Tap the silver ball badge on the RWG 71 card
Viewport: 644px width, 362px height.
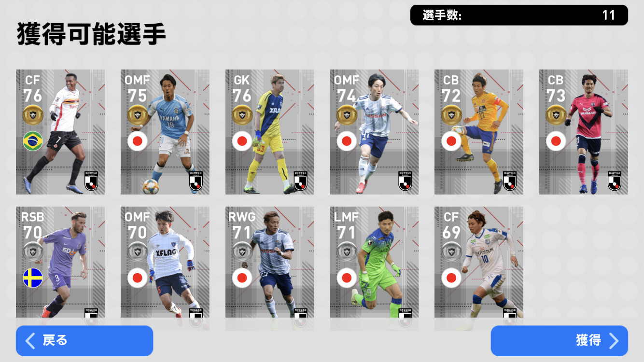[x=242, y=251]
